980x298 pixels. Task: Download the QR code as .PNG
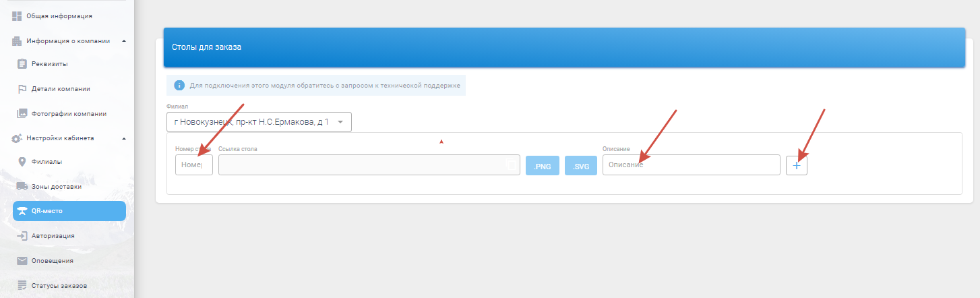click(543, 165)
